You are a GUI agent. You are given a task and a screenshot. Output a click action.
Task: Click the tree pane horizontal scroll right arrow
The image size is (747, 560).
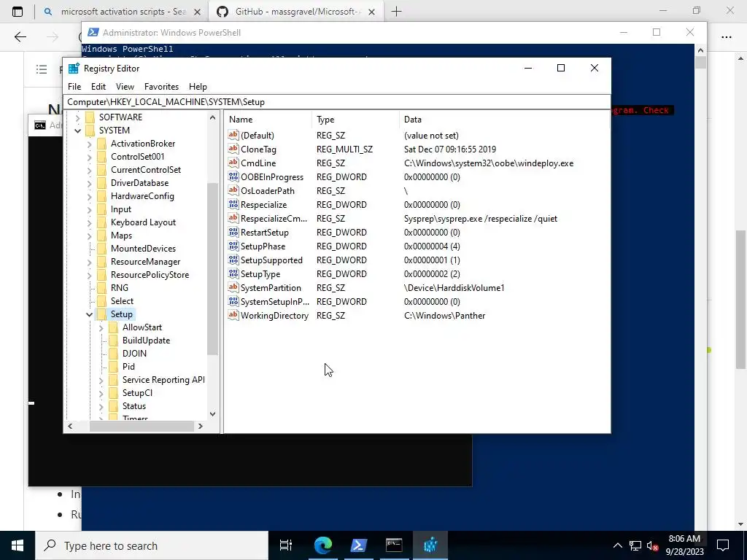[201, 426]
